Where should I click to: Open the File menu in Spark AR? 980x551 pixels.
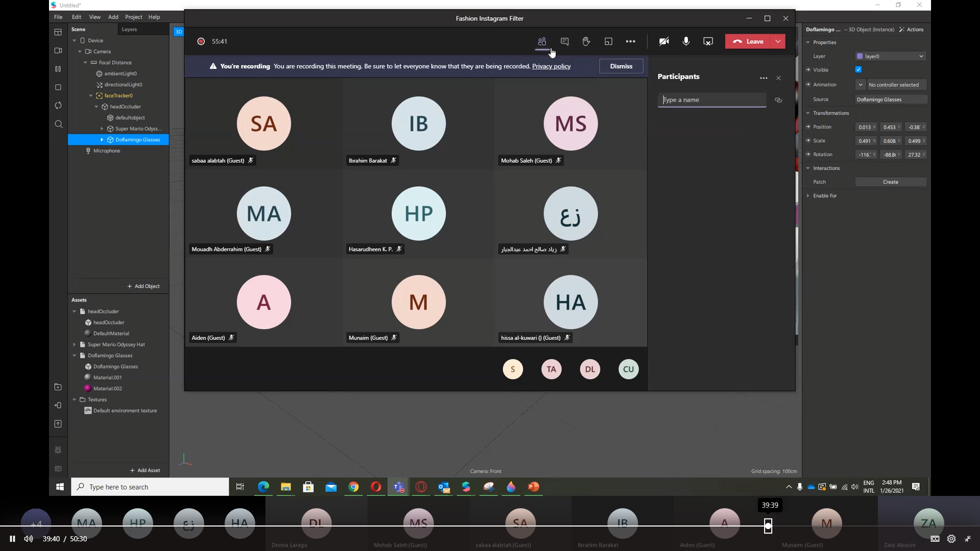tap(58, 17)
